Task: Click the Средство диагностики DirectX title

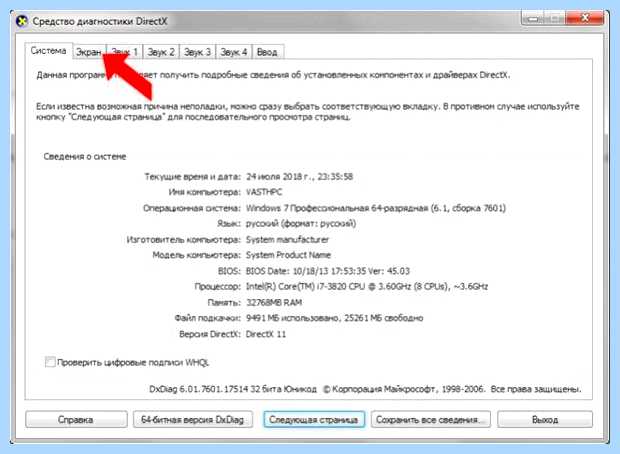Action: [x=100, y=21]
